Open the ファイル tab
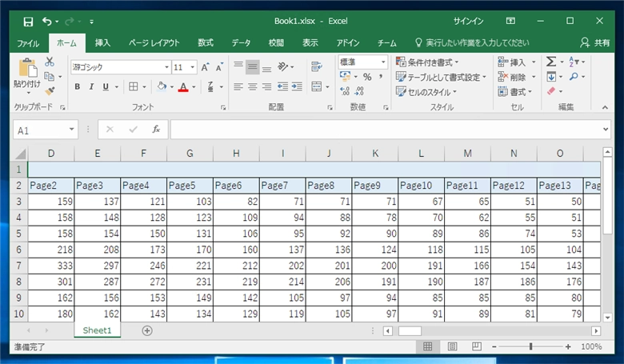 (28, 43)
